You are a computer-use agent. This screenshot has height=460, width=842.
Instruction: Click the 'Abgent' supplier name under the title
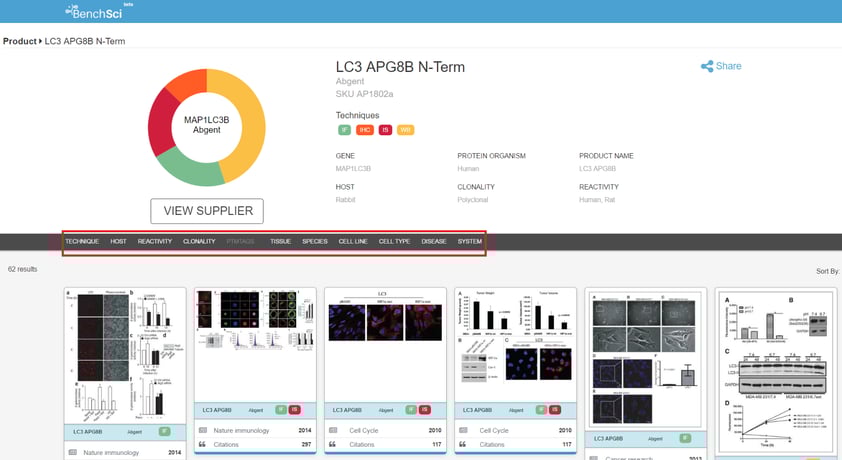(x=350, y=81)
